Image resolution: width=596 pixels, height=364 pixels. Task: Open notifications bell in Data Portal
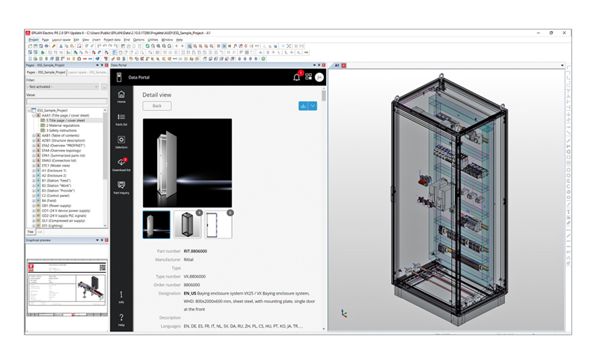point(297,77)
